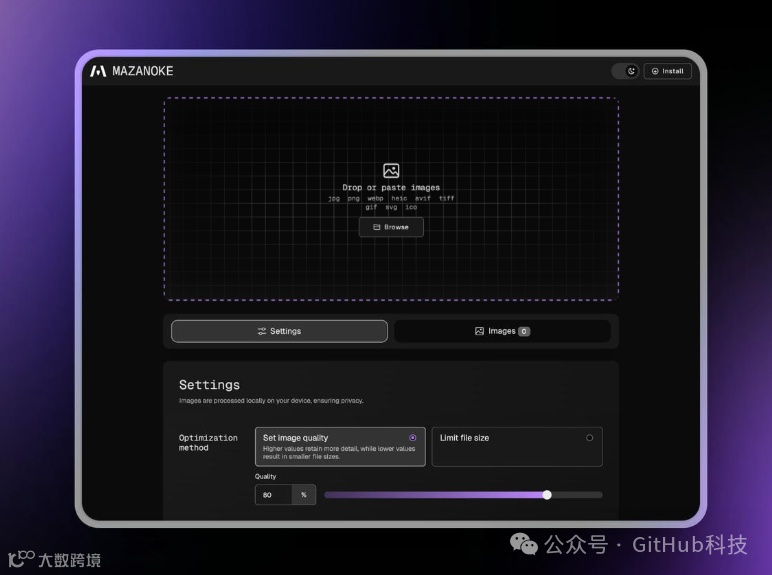This screenshot has height=575, width=772.
Task: Click the Drop or paste images text
Action: [391, 188]
